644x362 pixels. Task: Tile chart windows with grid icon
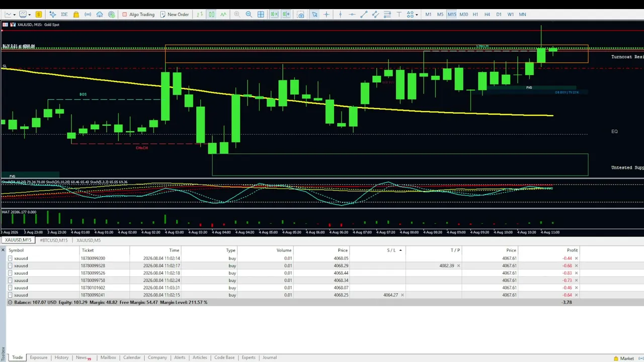pyautogui.click(x=261, y=14)
